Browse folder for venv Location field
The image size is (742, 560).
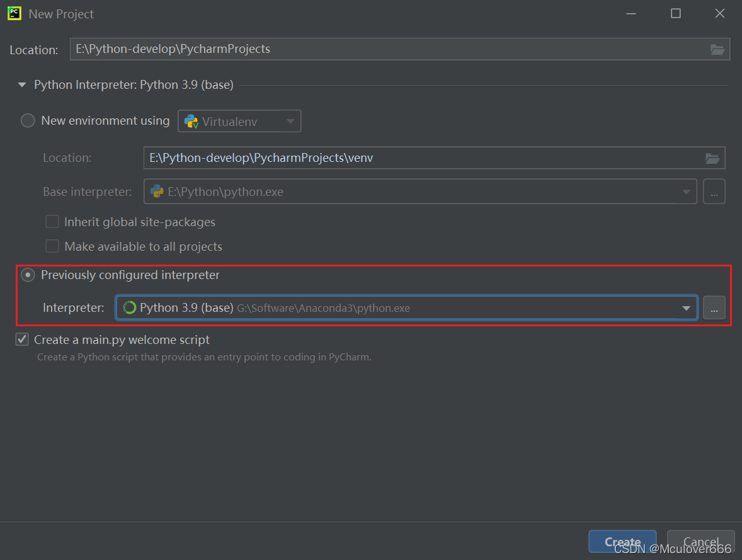coord(712,158)
